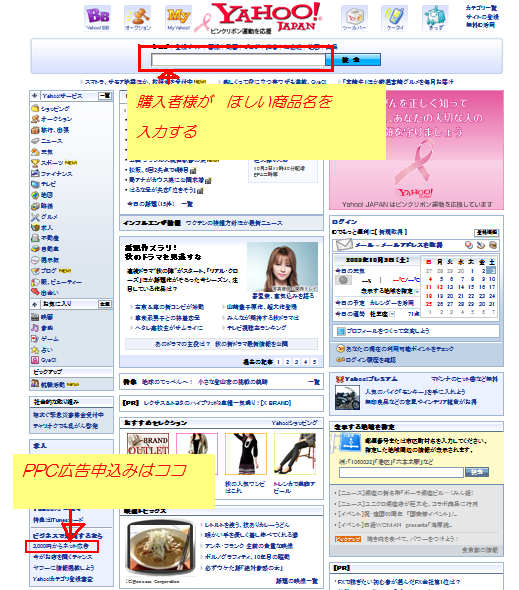
Task: Click the leggings product thumbnail
Action: click(295, 454)
